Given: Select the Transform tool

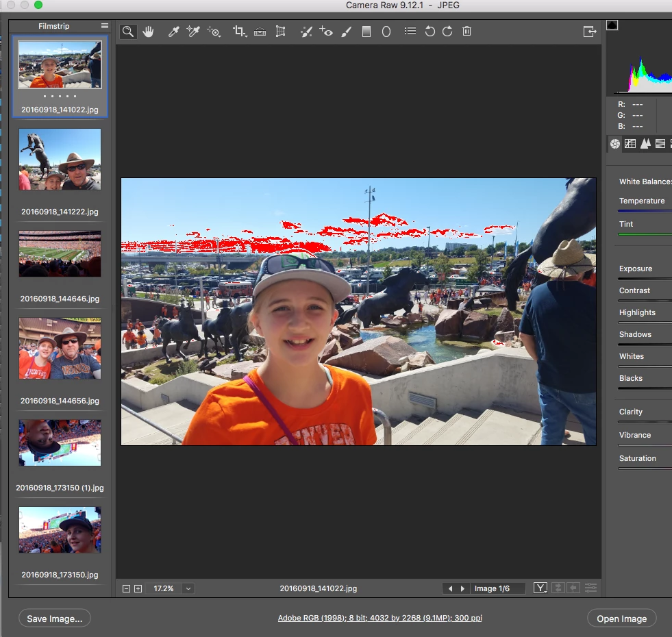Looking at the screenshot, I should (280, 32).
